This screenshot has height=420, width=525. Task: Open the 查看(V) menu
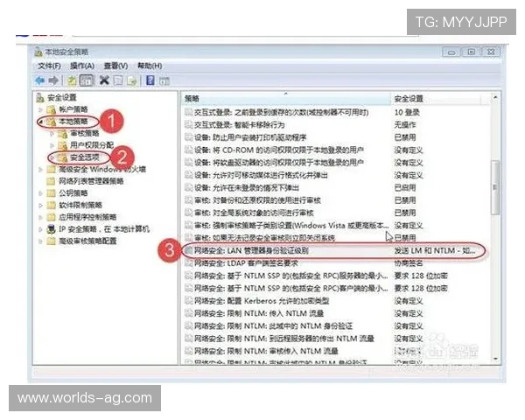coord(115,66)
